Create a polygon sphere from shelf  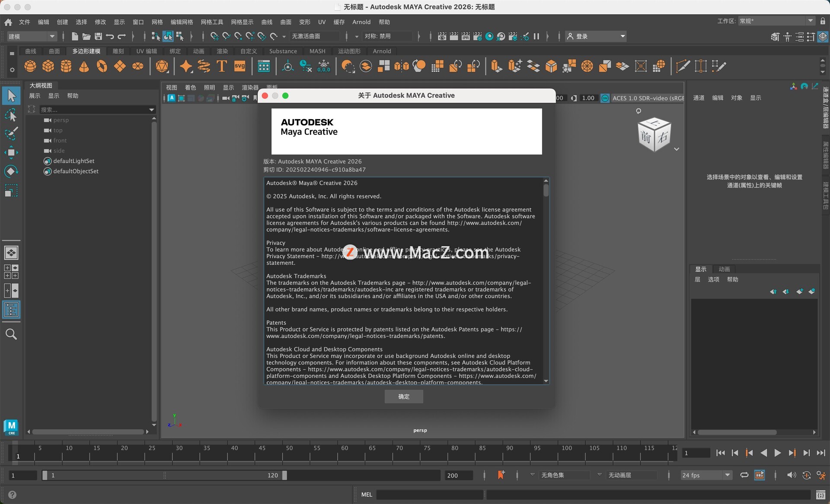point(30,66)
